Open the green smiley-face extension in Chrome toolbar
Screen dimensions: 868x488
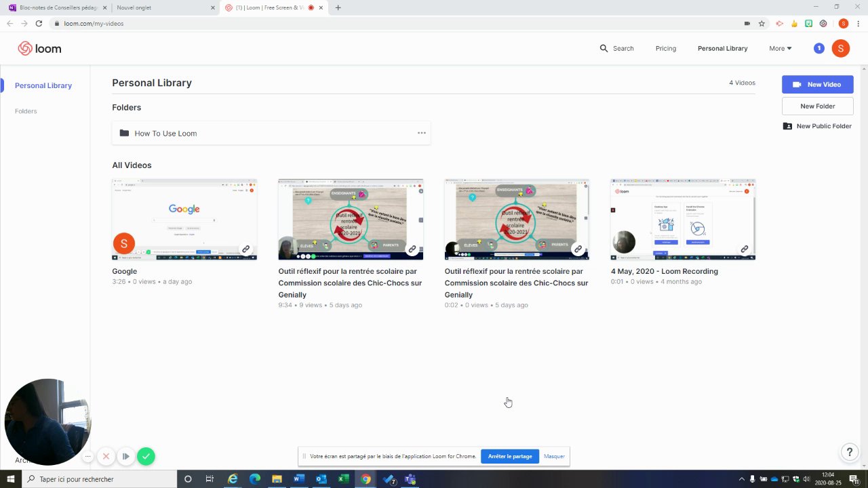pos(809,23)
